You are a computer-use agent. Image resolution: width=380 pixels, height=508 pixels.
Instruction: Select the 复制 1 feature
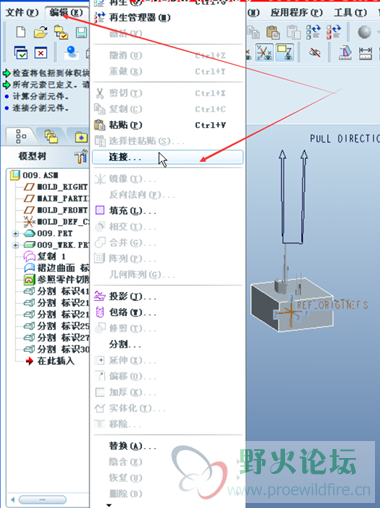(x=44, y=256)
